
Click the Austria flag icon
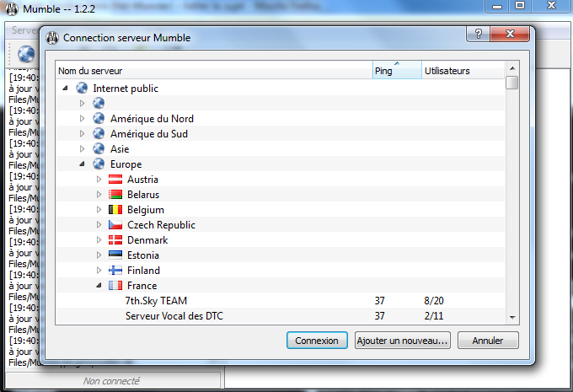tap(115, 180)
